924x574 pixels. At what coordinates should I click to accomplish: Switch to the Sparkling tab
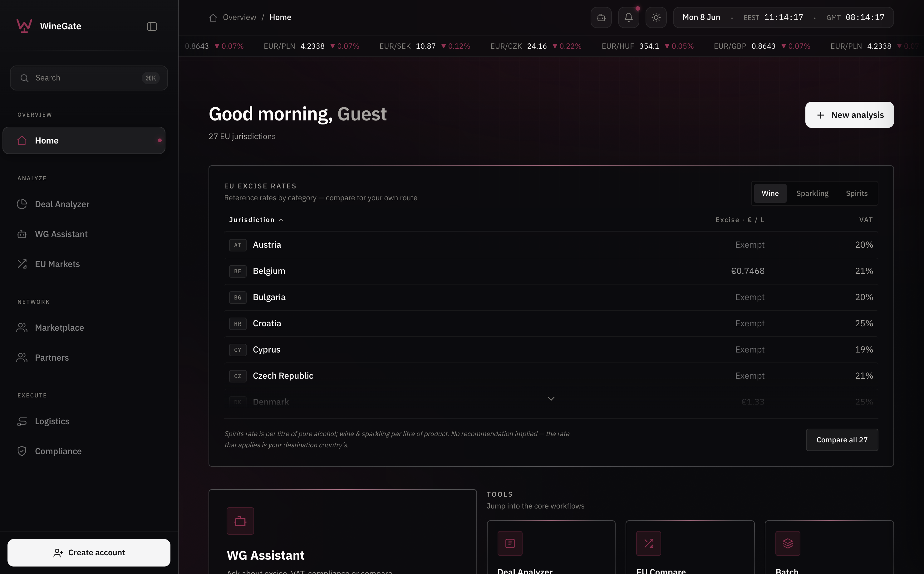812,193
